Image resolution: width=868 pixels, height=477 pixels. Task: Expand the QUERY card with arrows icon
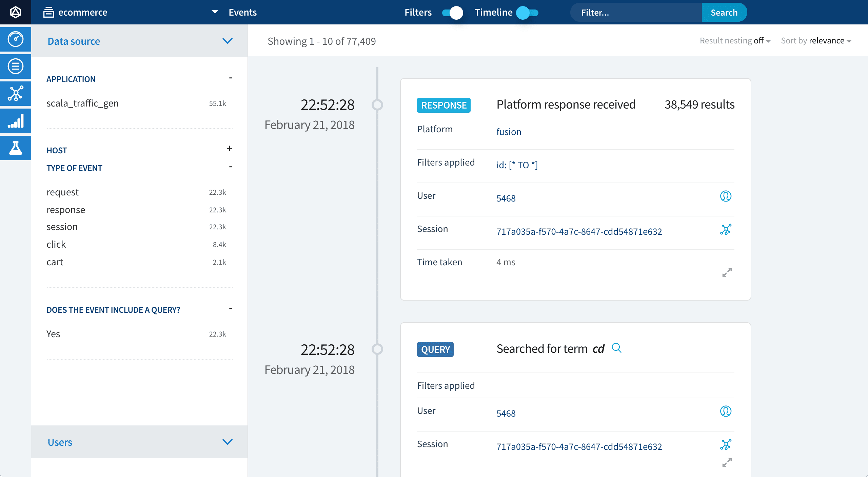(727, 462)
